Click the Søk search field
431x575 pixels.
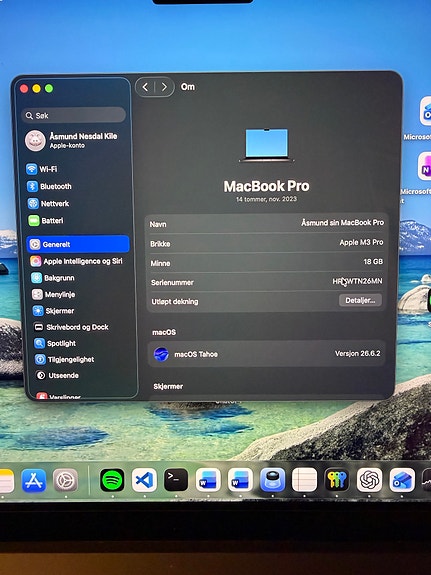pyautogui.click(x=73, y=116)
